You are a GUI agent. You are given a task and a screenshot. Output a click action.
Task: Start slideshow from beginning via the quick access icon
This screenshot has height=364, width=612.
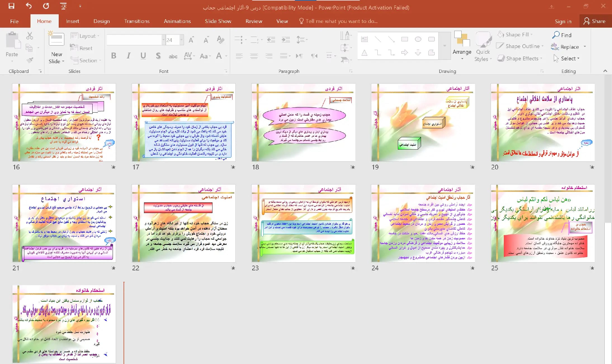(63, 6)
